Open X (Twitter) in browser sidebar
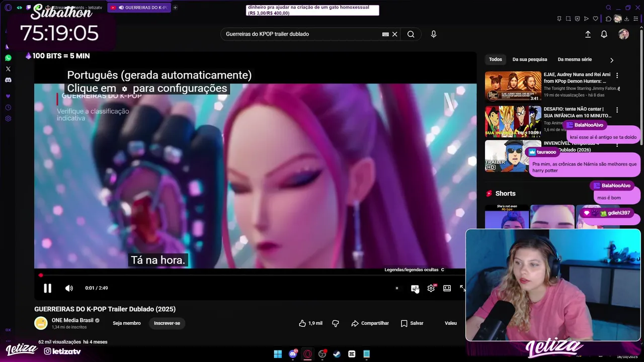 pos(8,69)
